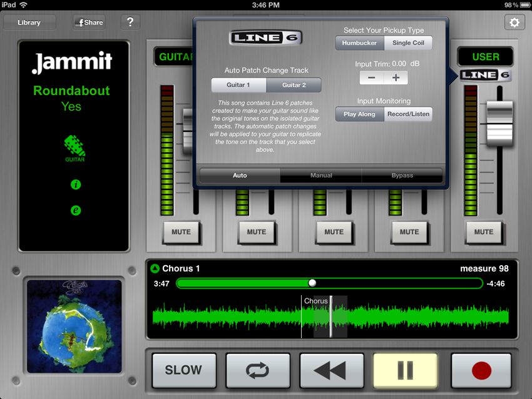
Task: Set input monitoring to Record/Listen
Action: (x=408, y=114)
